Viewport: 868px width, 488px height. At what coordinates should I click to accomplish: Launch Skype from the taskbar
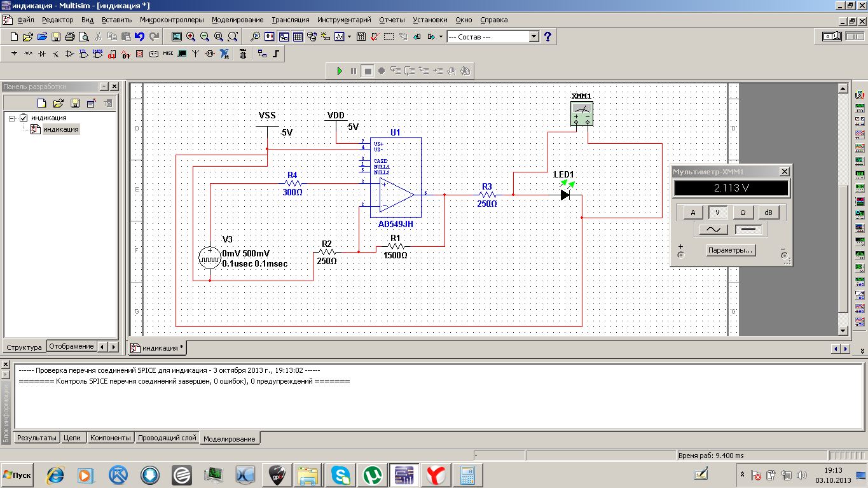point(341,475)
